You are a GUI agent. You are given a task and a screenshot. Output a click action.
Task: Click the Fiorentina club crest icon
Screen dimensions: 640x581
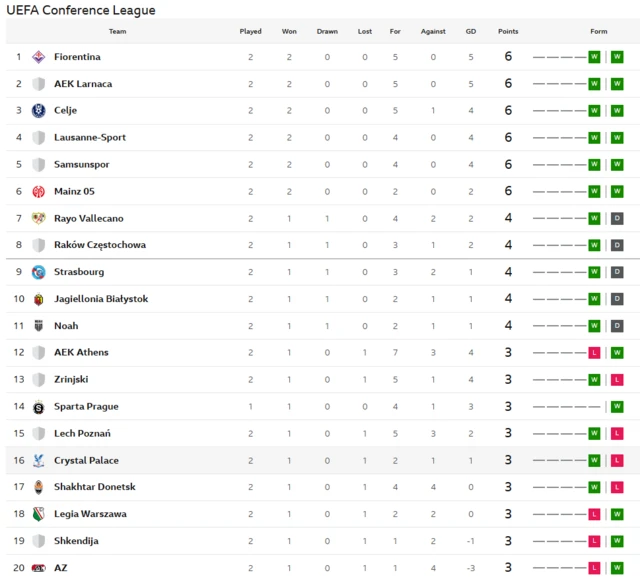(39, 57)
